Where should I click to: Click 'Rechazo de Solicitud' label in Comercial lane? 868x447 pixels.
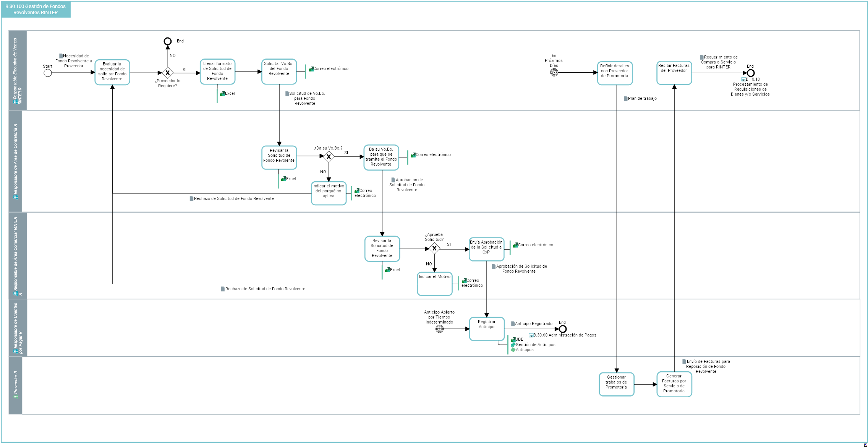tap(265, 289)
